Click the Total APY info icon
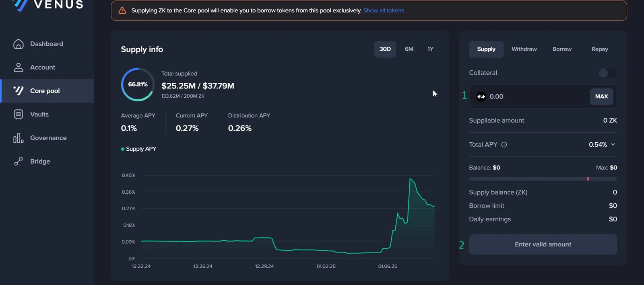644x285 pixels. tap(504, 145)
